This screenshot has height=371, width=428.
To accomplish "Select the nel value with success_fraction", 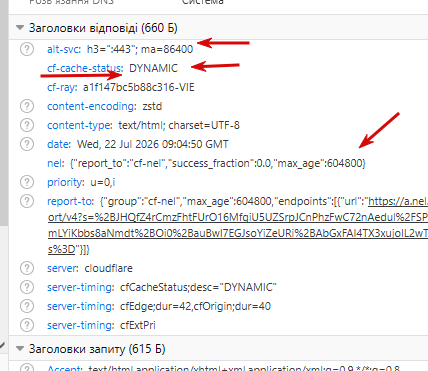I will [x=218, y=163].
